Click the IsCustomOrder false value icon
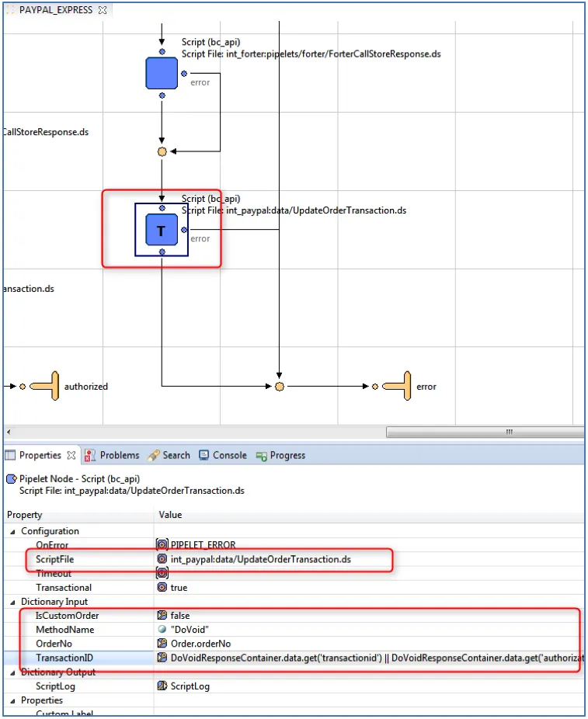 (162, 616)
